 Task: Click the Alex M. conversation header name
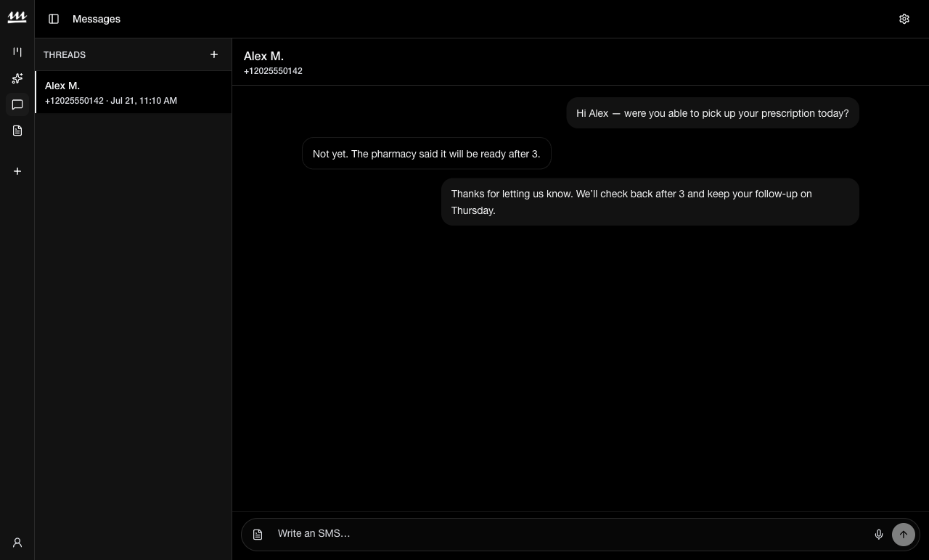click(x=263, y=56)
